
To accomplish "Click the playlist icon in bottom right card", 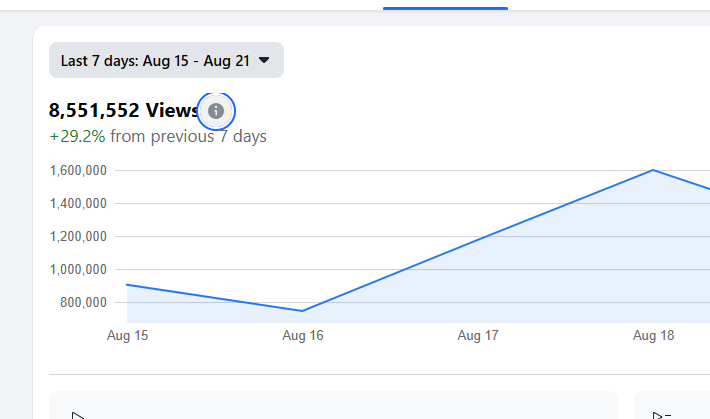I will pos(662,414).
